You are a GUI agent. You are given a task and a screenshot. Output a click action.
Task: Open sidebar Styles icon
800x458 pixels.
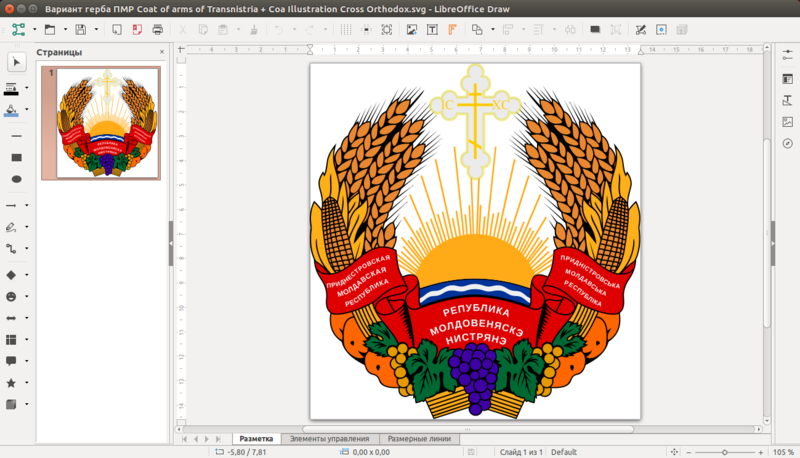(788, 100)
